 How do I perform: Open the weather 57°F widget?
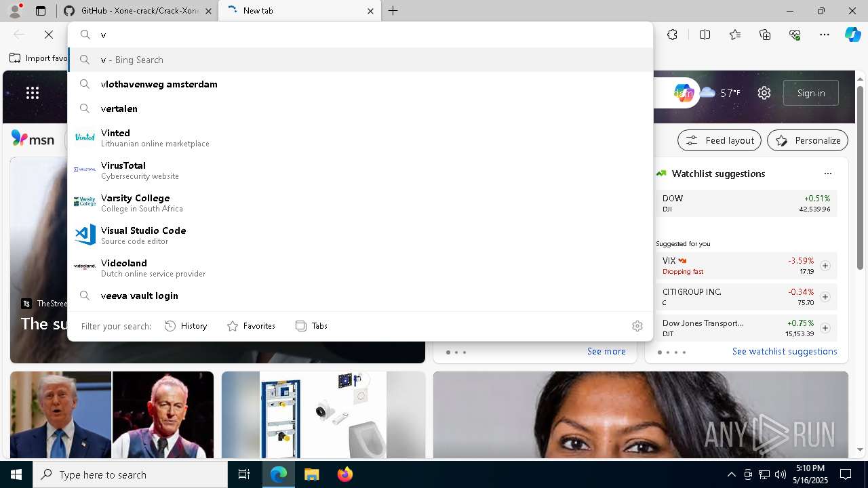click(720, 93)
